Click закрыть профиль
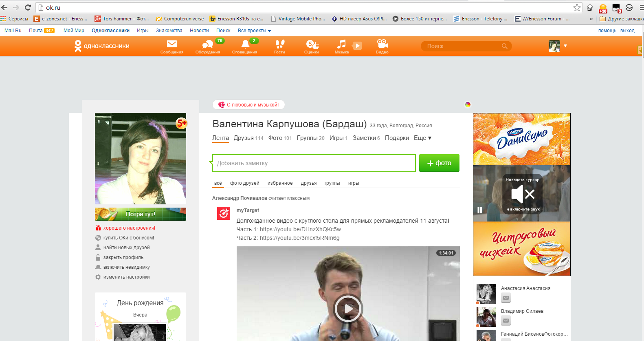The image size is (644, 341). pyautogui.click(x=123, y=257)
